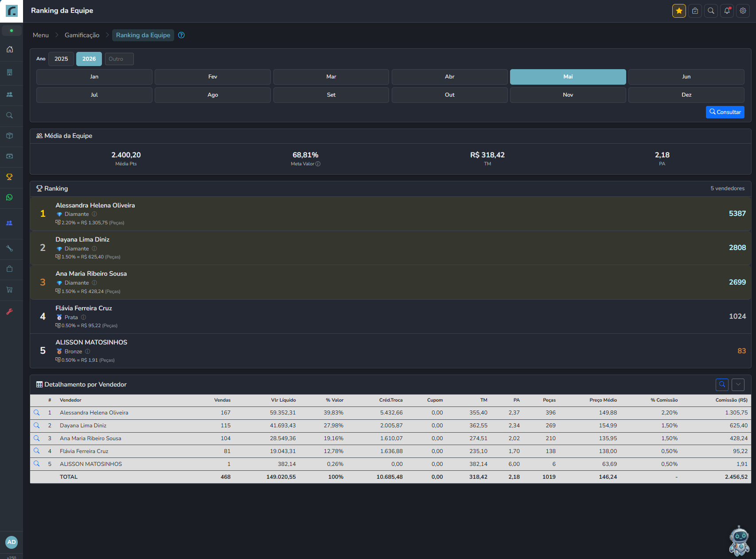Click the favorites star icon in header

pyautogui.click(x=679, y=11)
